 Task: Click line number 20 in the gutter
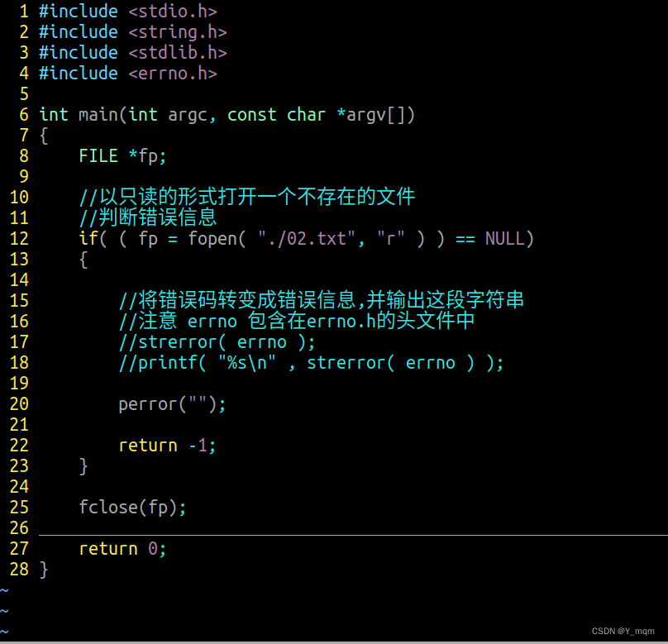pyautogui.click(x=19, y=403)
